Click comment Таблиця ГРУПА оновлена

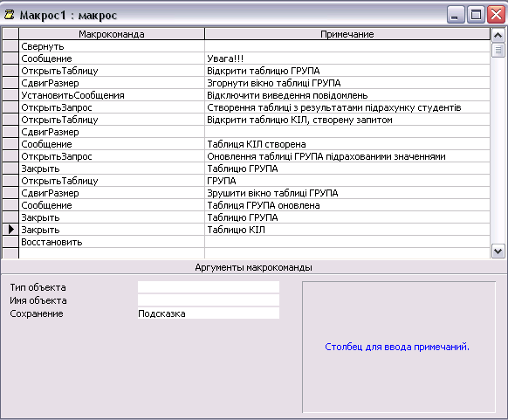347,205
